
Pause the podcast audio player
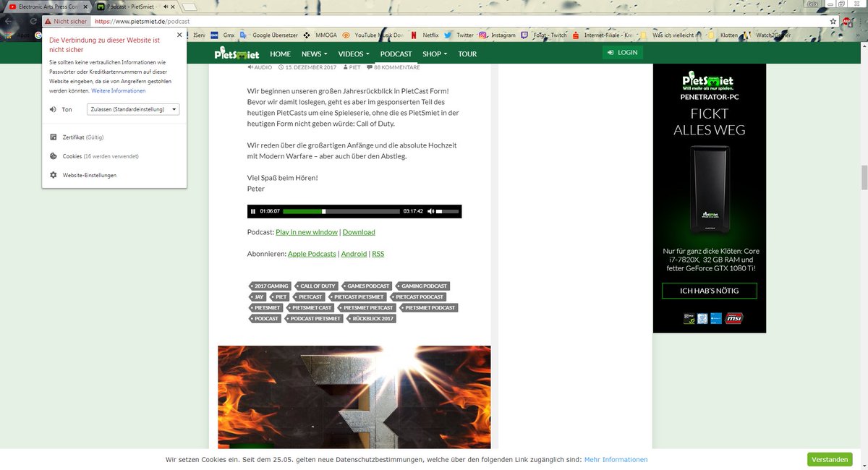point(253,211)
